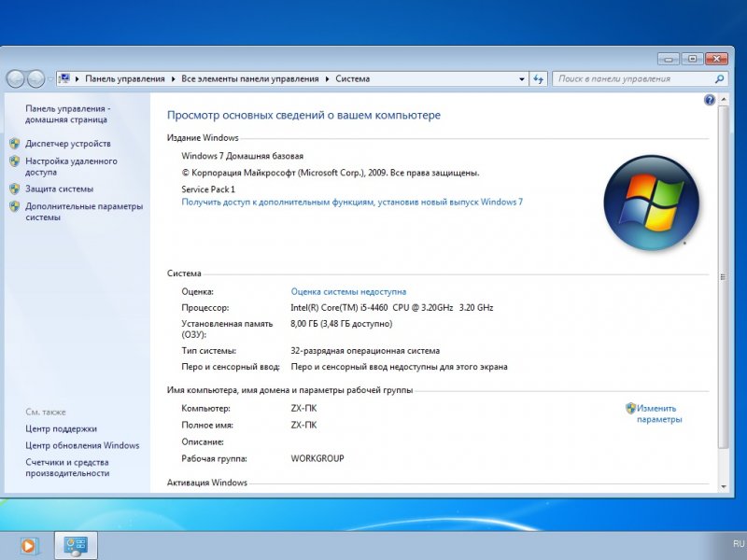Open Windows Media Player from the taskbar

pos(28,546)
